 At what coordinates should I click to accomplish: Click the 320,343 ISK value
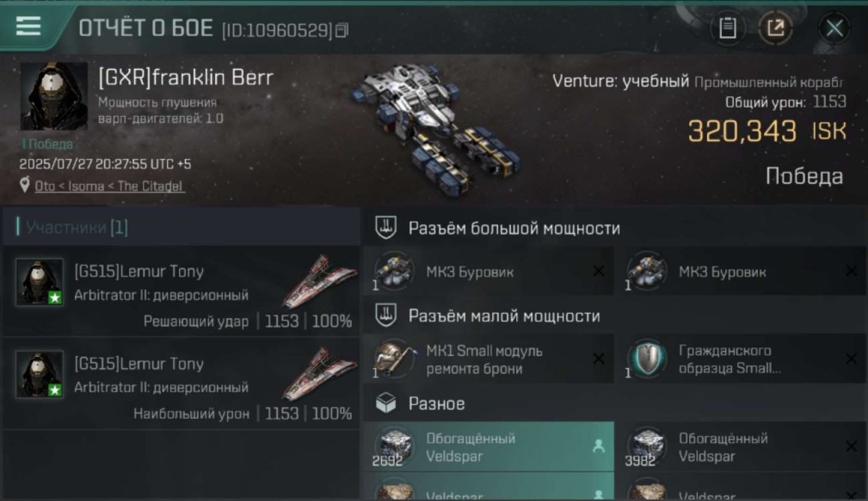[x=767, y=131]
